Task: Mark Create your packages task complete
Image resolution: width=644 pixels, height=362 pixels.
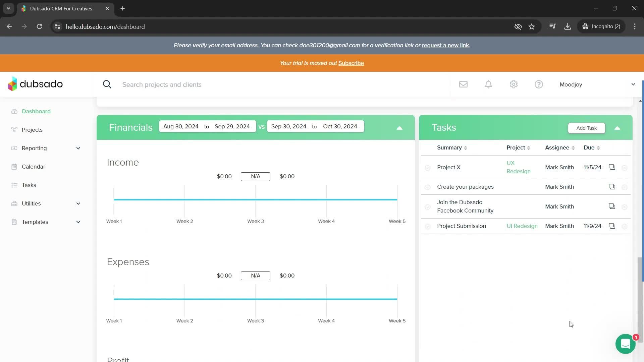Action: pyautogui.click(x=427, y=187)
